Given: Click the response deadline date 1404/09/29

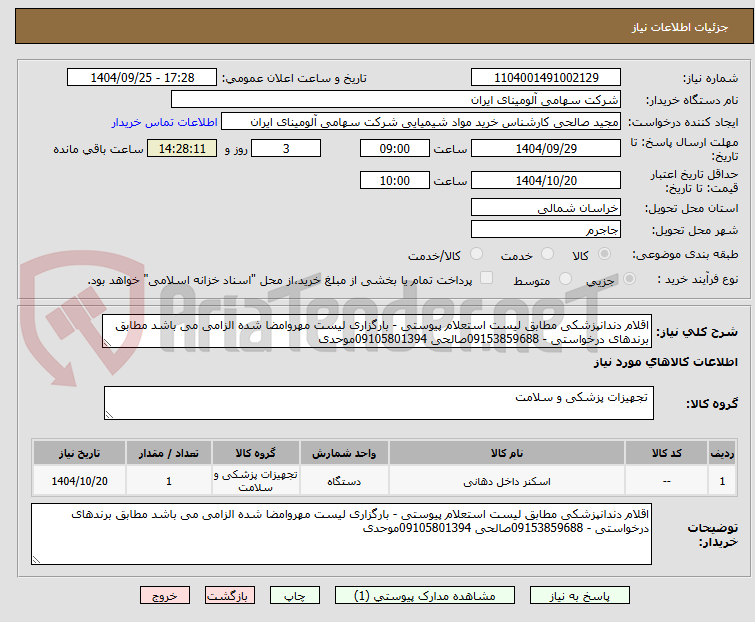Looking at the screenshot, I should (546, 148).
